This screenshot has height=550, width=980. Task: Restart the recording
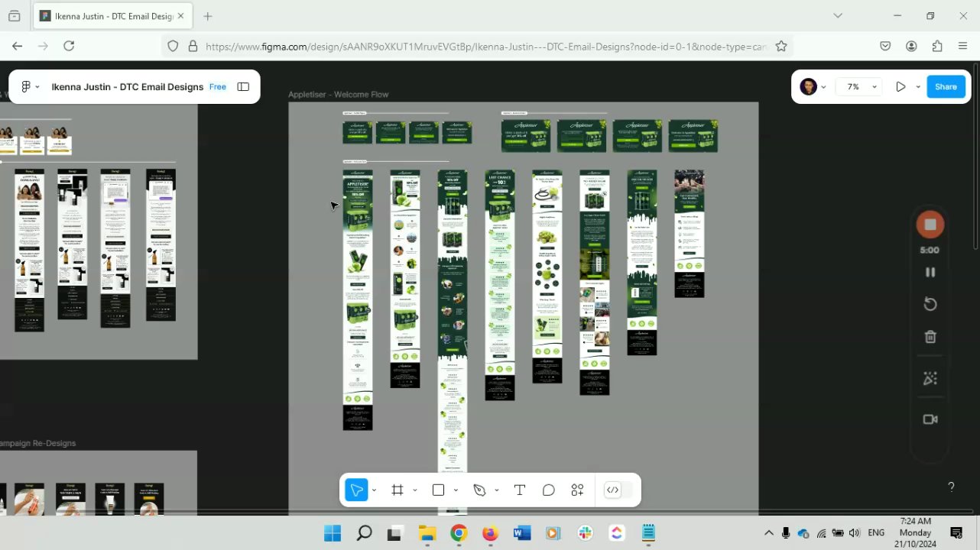tap(930, 304)
